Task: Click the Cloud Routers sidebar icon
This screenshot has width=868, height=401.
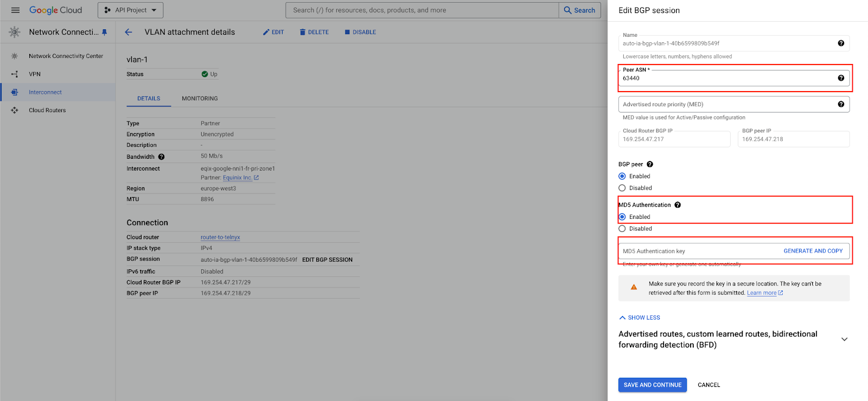Action: (15, 110)
